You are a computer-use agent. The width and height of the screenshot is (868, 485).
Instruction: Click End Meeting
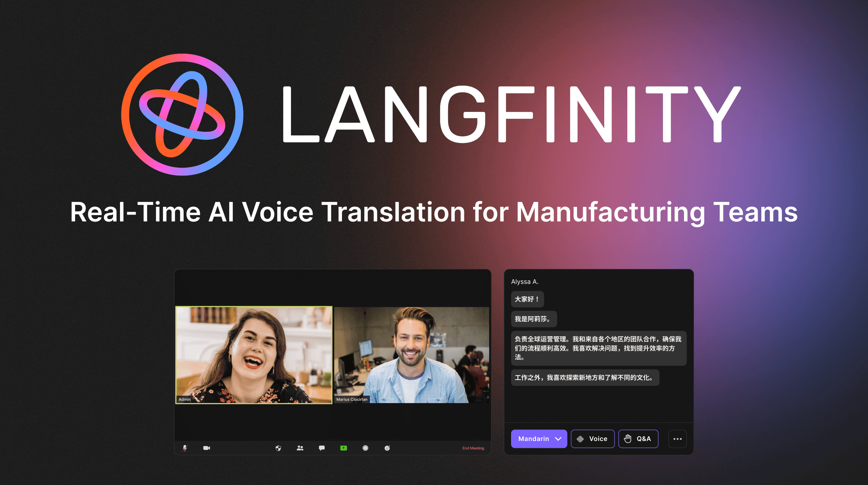[473, 447]
